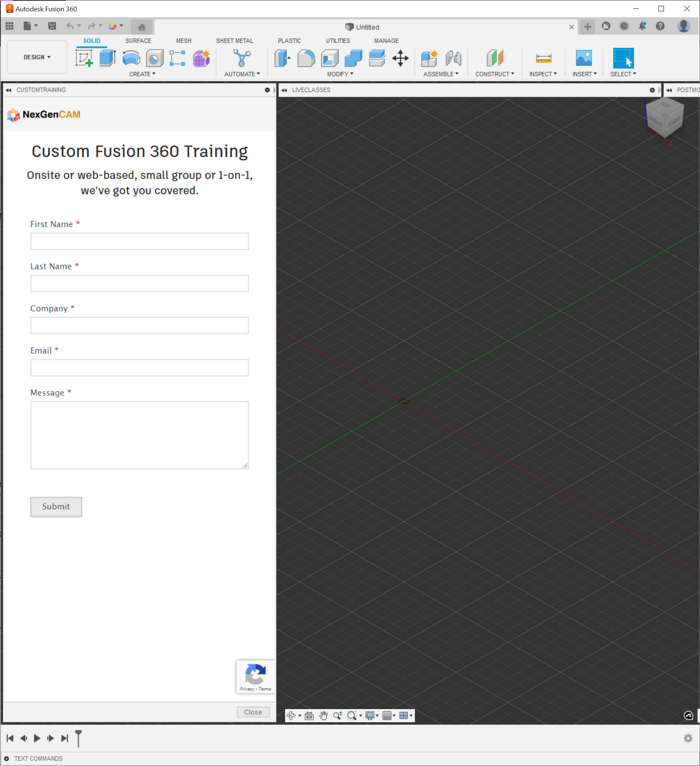Click the Fillet tool icon
This screenshot has height=766, width=700.
pos(306,58)
